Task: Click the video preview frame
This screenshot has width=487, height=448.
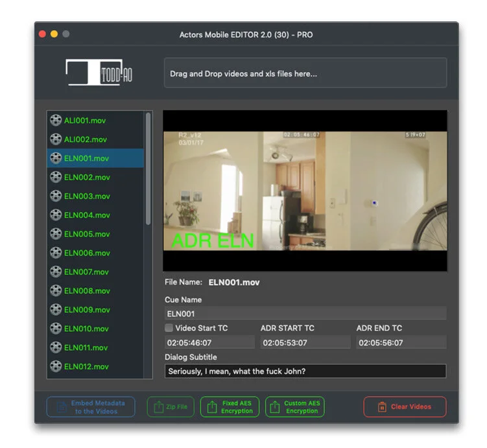Action: point(305,191)
